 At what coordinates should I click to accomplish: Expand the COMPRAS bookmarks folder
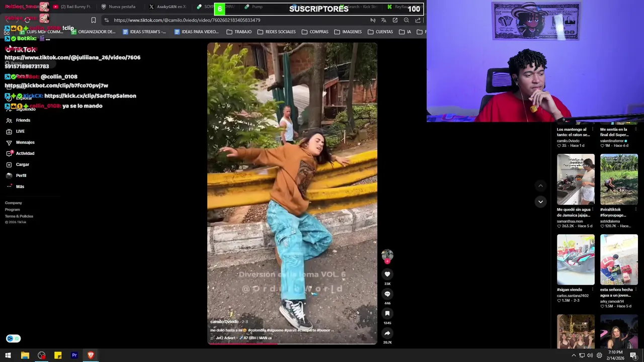(x=315, y=32)
